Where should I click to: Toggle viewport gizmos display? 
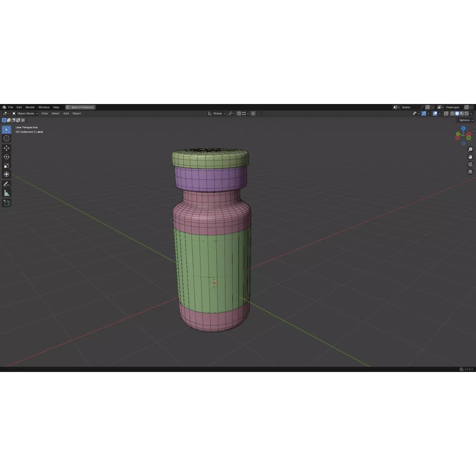[424, 114]
